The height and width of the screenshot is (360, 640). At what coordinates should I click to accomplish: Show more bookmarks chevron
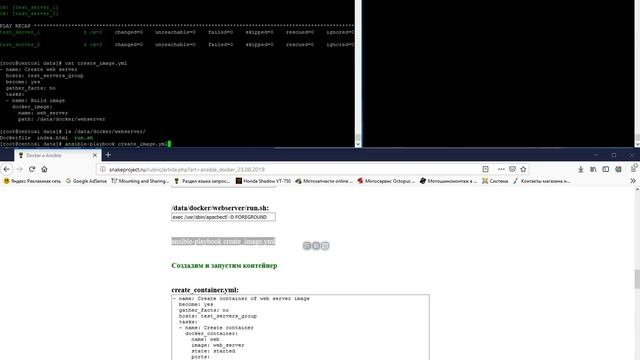[x=633, y=181]
